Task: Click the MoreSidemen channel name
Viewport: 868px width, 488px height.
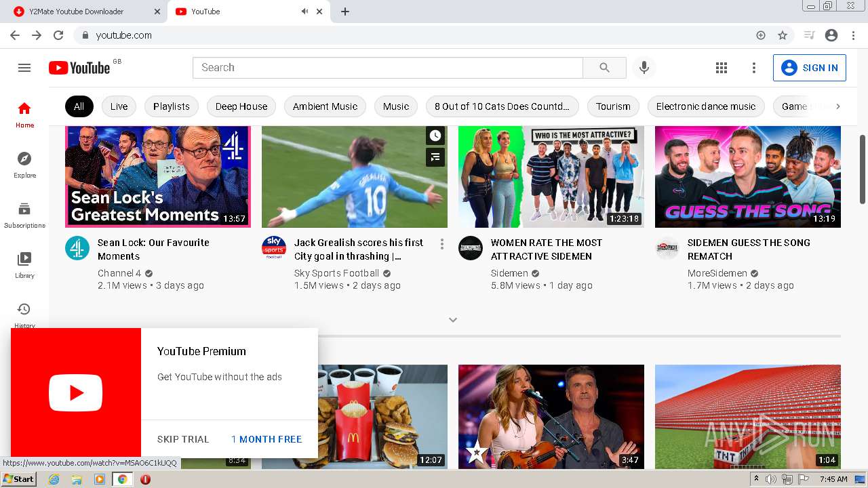Action: point(717,273)
